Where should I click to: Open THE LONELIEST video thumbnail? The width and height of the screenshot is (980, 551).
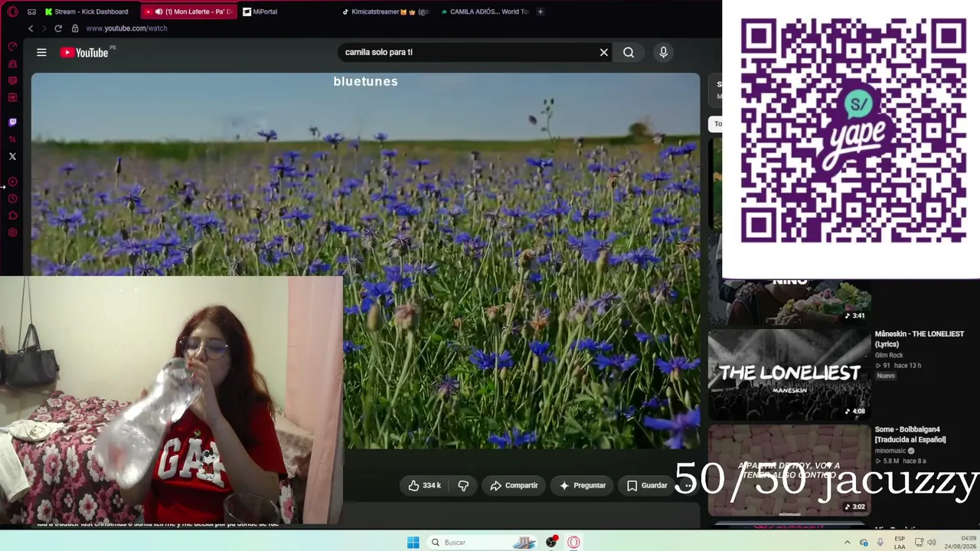point(789,373)
